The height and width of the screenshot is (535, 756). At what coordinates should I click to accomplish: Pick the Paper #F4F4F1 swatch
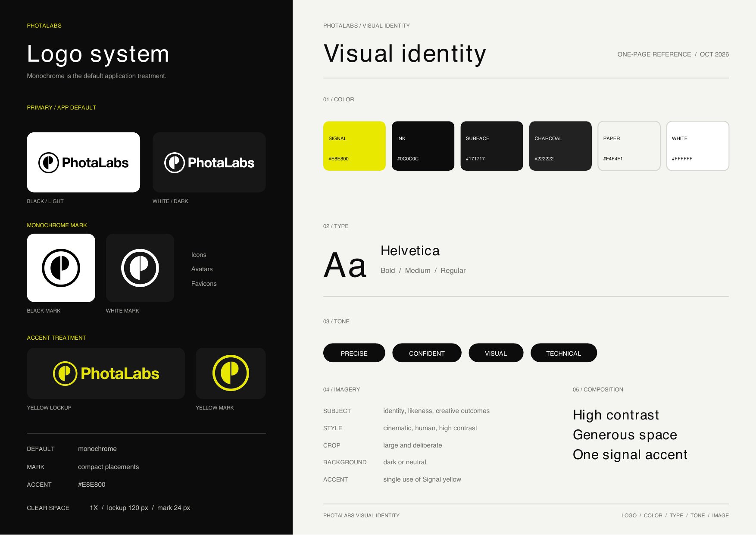[629, 146]
